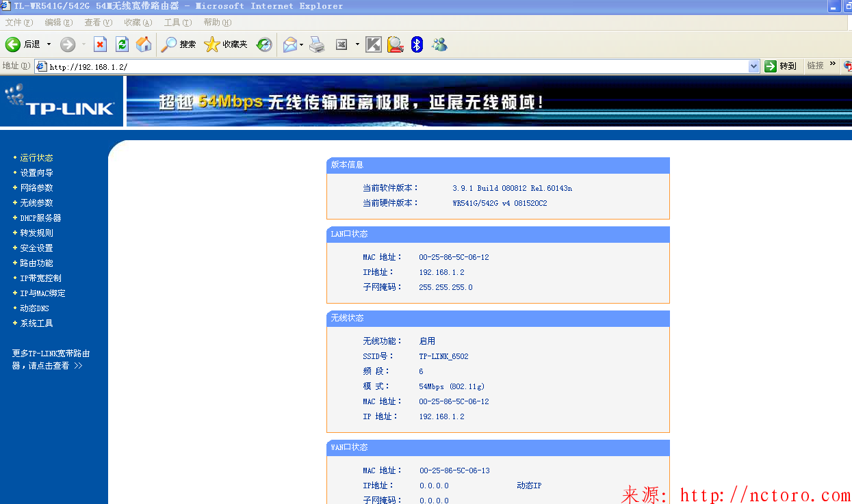Stop page loading with the red X icon

tap(100, 44)
